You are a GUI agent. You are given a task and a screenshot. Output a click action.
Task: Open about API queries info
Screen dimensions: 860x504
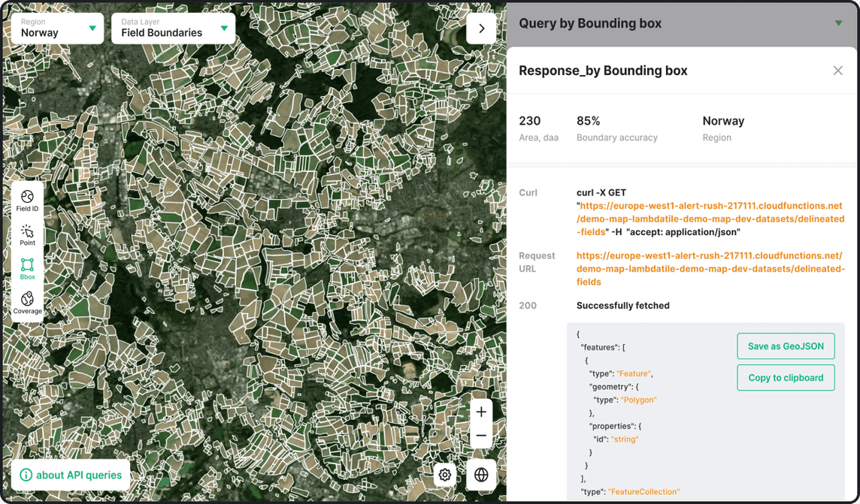tap(70, 475)
